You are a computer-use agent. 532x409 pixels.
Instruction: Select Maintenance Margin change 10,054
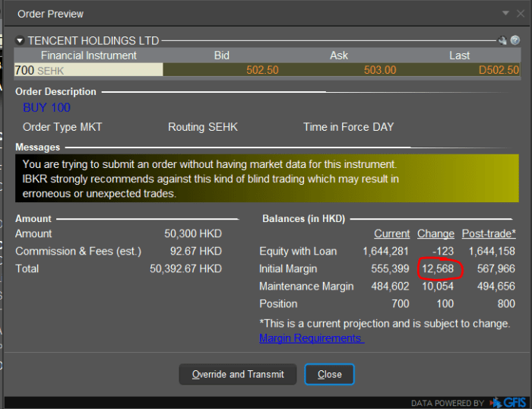pyautogui.click(x=438, y=287)
